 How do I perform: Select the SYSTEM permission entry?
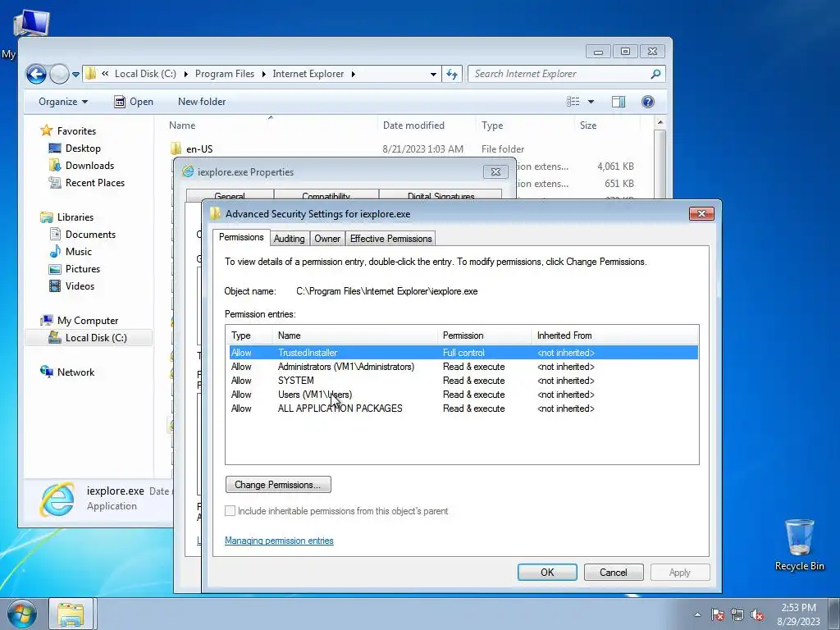coord(463,381)
